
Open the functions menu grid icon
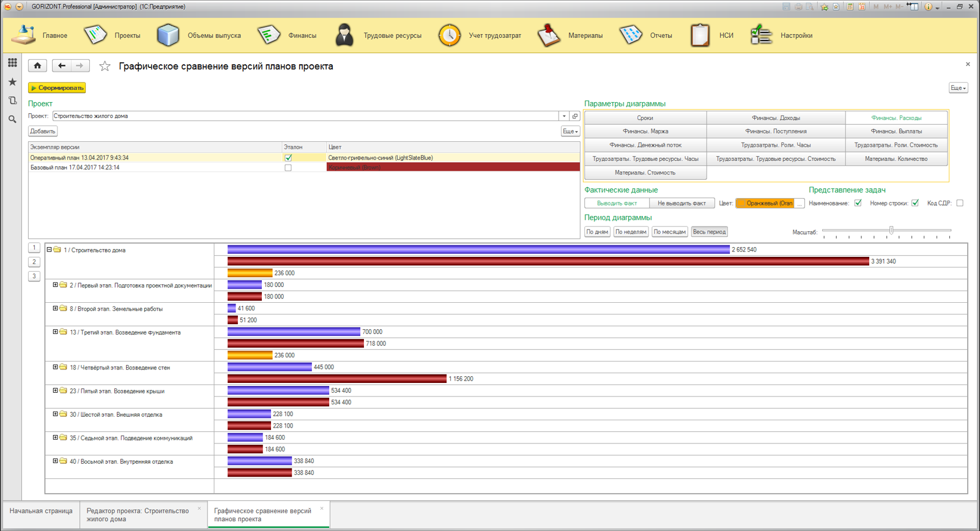(12, 62)
